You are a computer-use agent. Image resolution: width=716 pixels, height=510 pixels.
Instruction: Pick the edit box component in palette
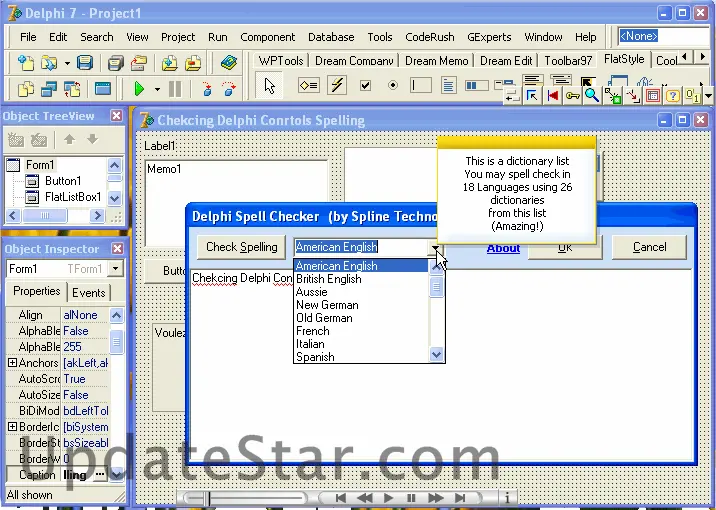click(x=421, y=85)
